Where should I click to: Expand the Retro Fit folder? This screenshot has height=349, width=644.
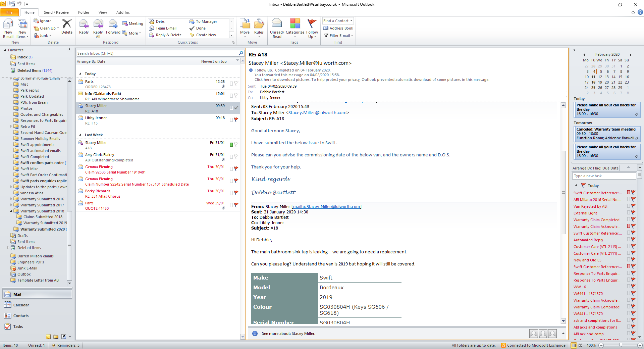(x=11, y=127)
